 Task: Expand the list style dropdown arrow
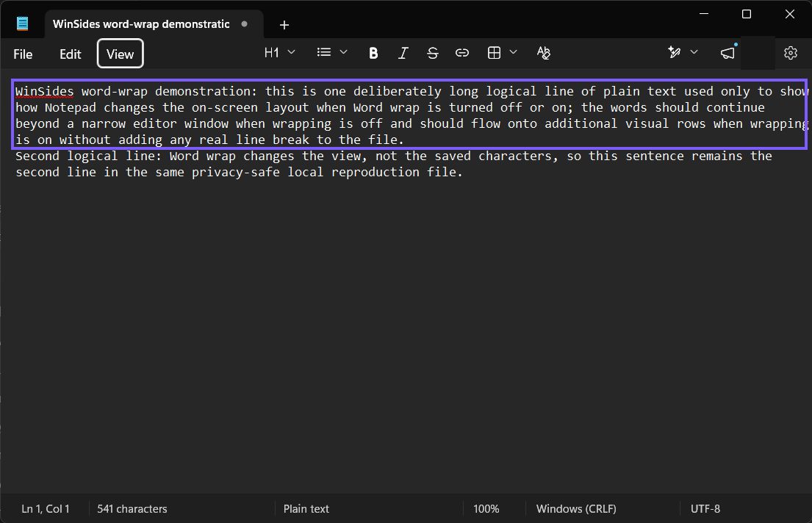click(x=343, y=52)
